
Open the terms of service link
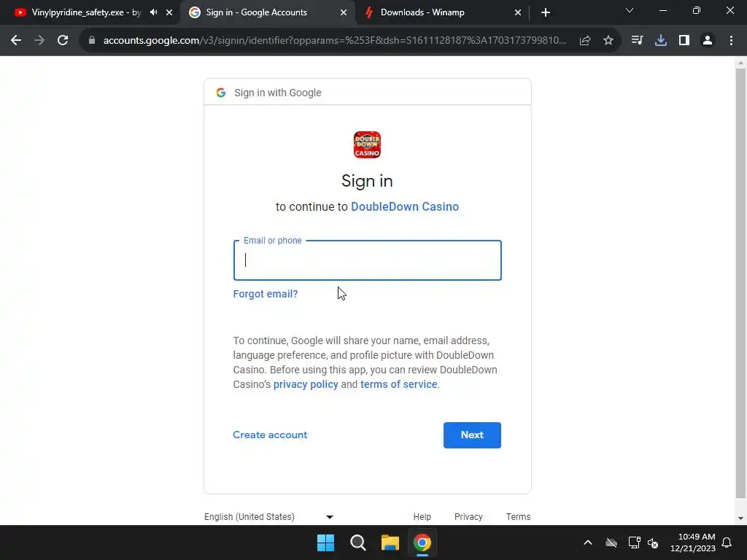pos(399,384)
